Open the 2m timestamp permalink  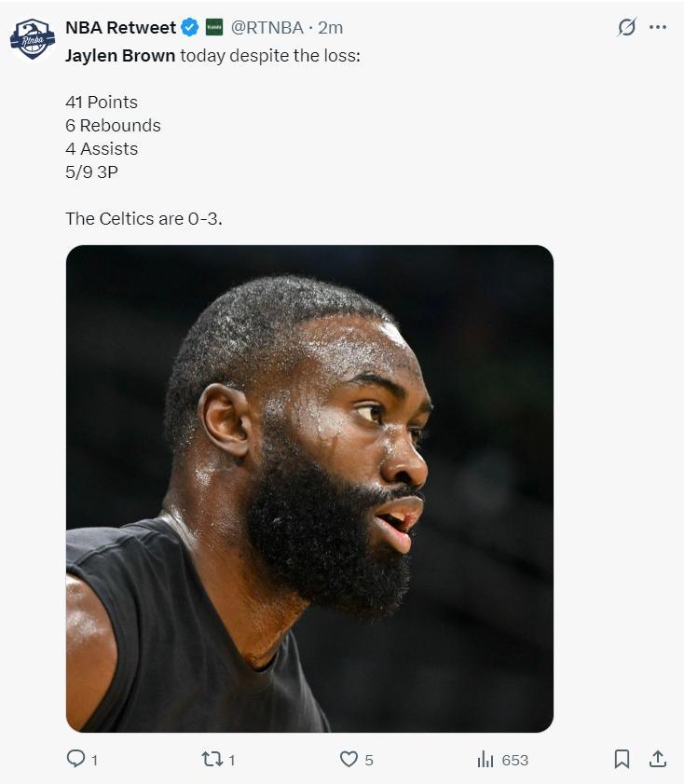tap(330, 27)
